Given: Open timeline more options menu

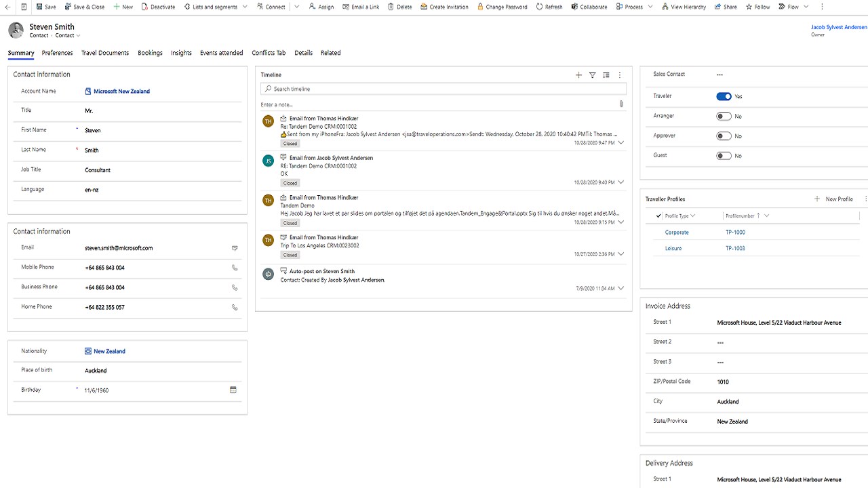Looking at the screenshot, I should pyautogui.click(x=620, y=75).
